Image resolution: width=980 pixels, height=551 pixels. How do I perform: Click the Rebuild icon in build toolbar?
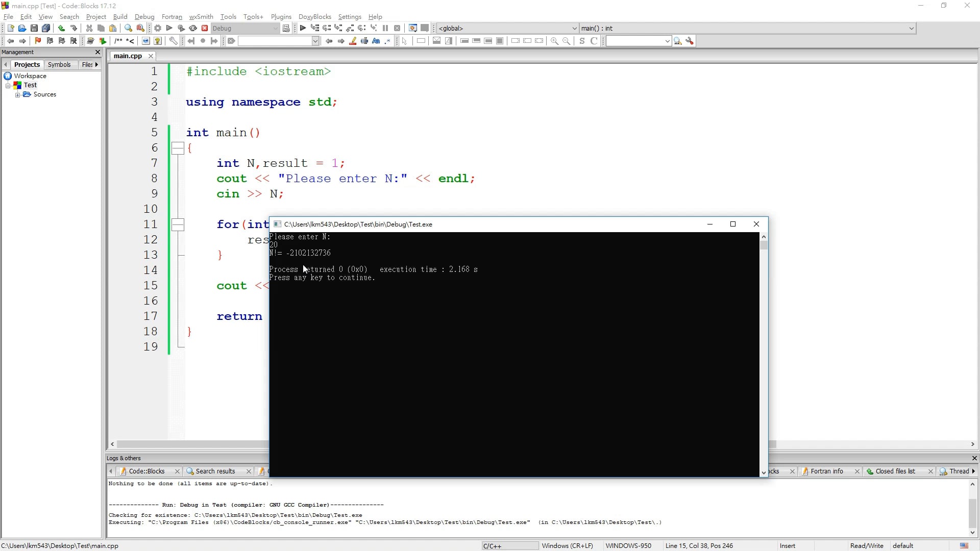[x=193, y=29]
